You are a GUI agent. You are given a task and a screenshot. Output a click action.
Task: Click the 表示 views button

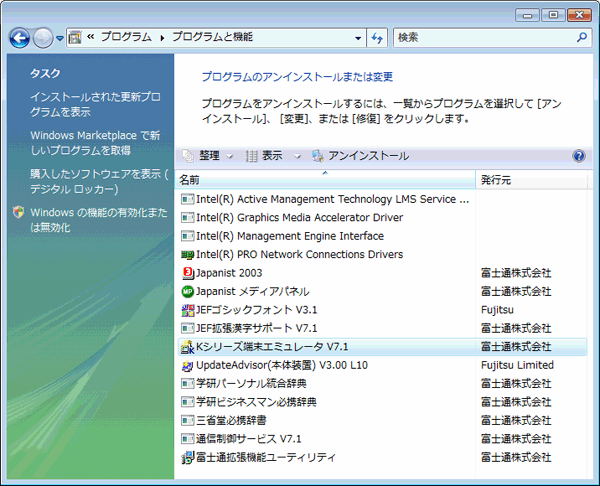[264, 156]
